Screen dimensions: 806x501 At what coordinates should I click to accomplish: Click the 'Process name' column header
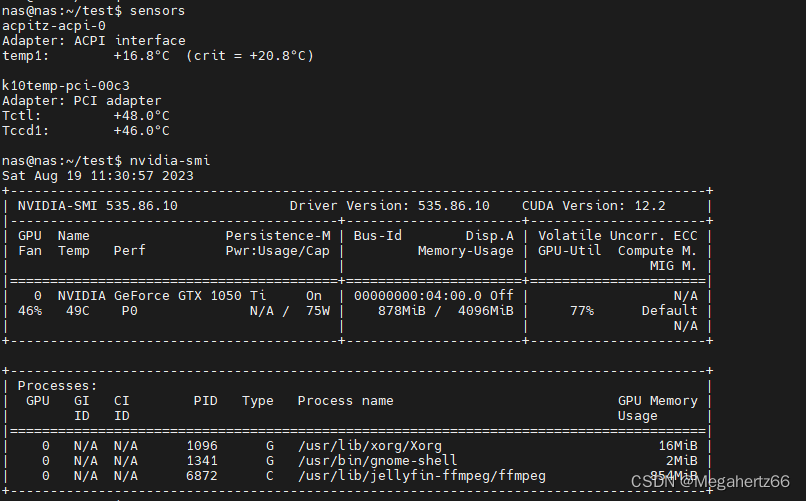[x=345, y=401]
